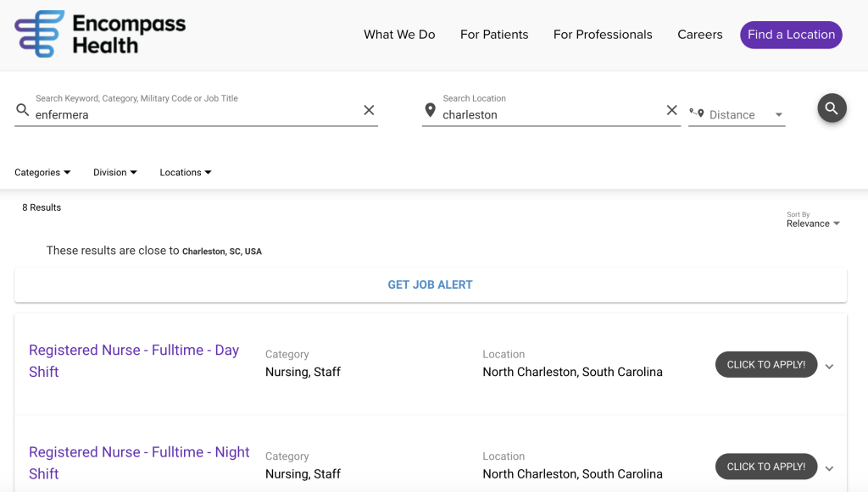Image resolution: width=868 pixels, height=492 pixels.
Task: Click the map pin icon by Search Location
Action: point(430,110)
